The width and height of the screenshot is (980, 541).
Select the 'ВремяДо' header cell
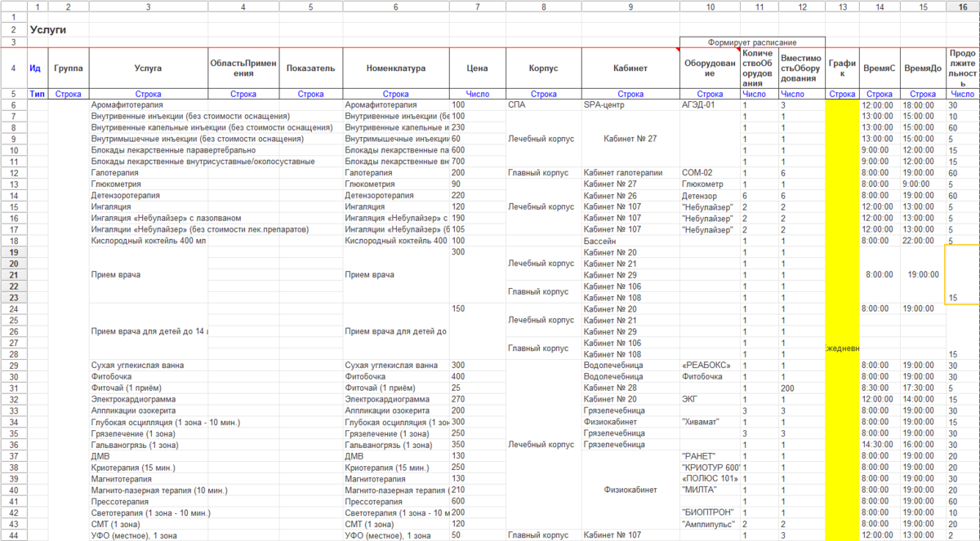[x=923, y=69]
